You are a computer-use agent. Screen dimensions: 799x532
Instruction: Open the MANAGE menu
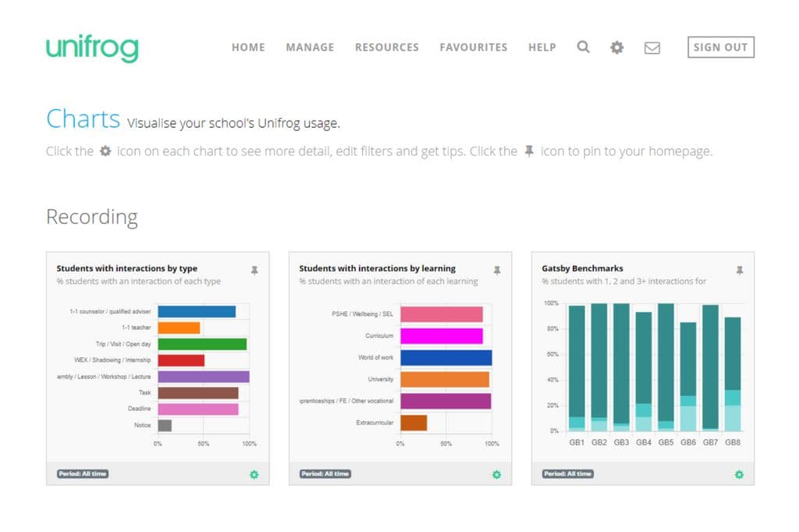[x=310, y=47]
